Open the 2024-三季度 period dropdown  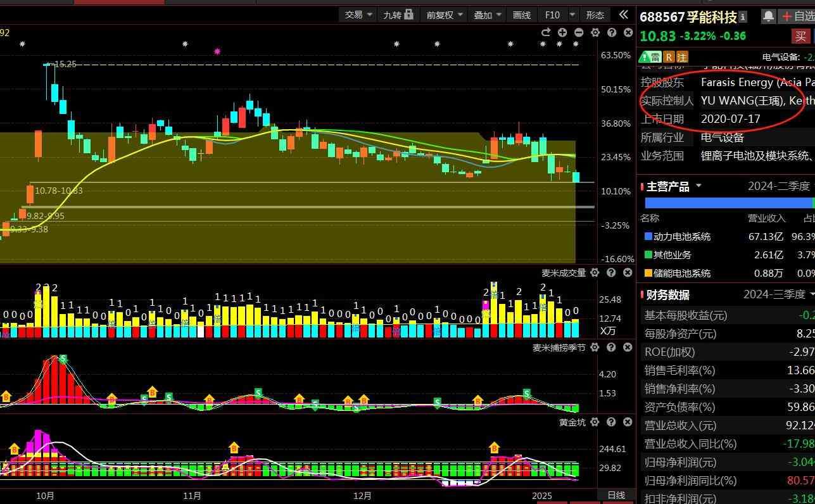tap(778, 294)
